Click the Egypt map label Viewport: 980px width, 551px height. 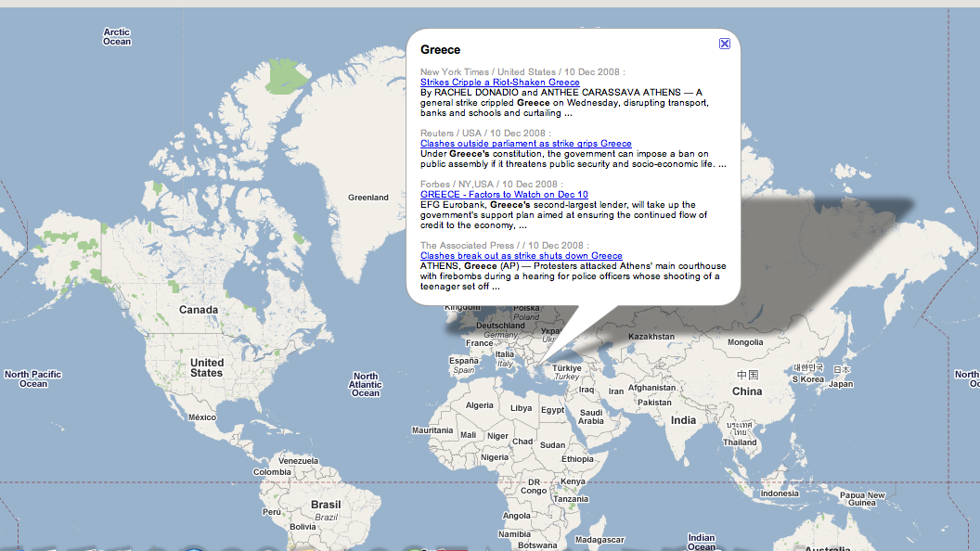pyautogui.click(x=552, y=410)
